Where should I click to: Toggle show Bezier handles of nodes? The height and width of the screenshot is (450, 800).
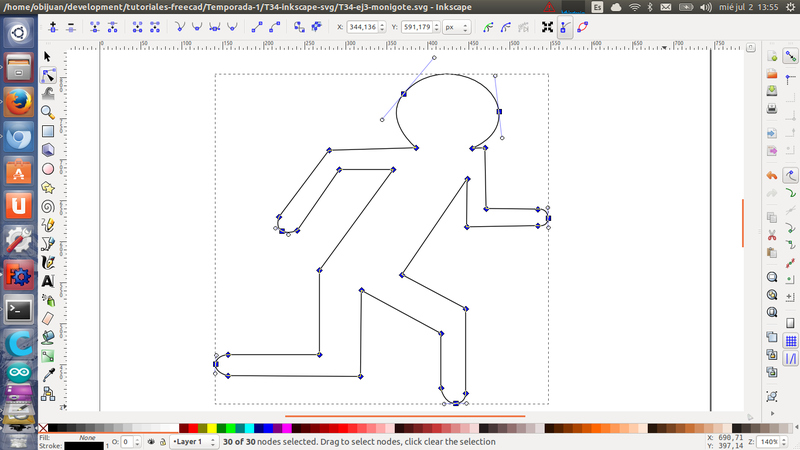click(565, 28)
